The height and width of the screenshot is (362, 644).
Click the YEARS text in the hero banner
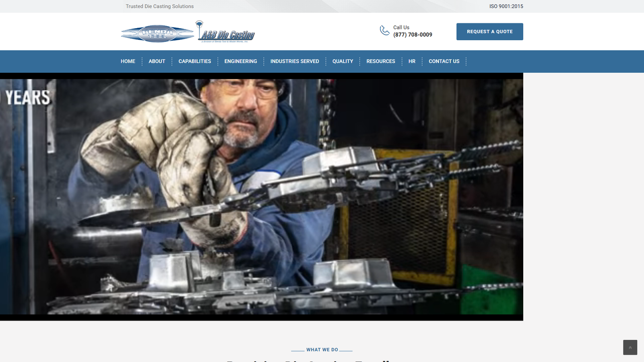point(26,97)
